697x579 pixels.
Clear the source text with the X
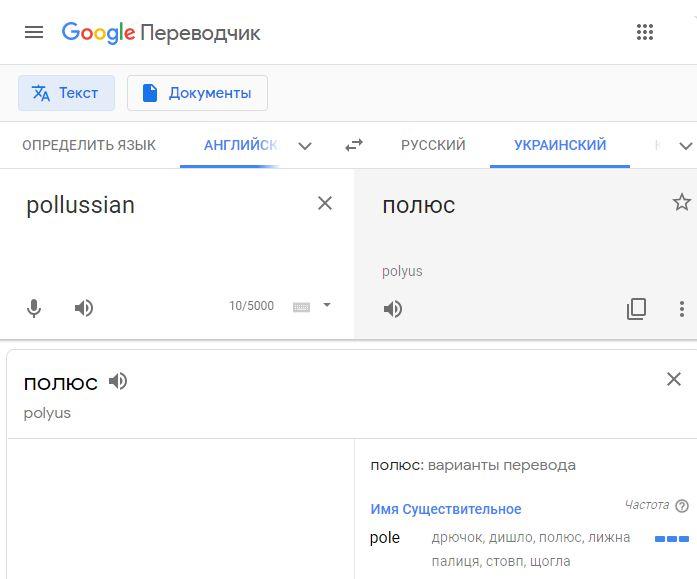tap(325, 203)
